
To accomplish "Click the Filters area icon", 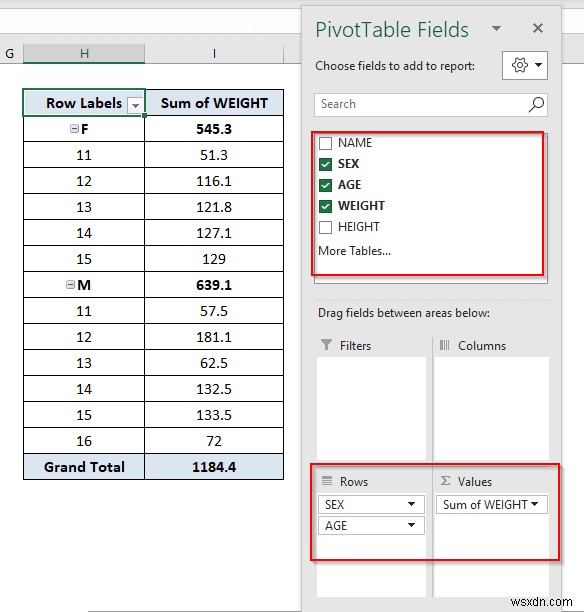I will point(326,345).
